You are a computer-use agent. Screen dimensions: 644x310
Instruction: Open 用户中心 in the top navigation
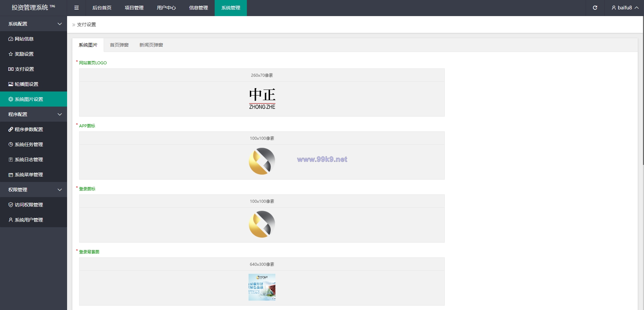(x=166, y=8)
